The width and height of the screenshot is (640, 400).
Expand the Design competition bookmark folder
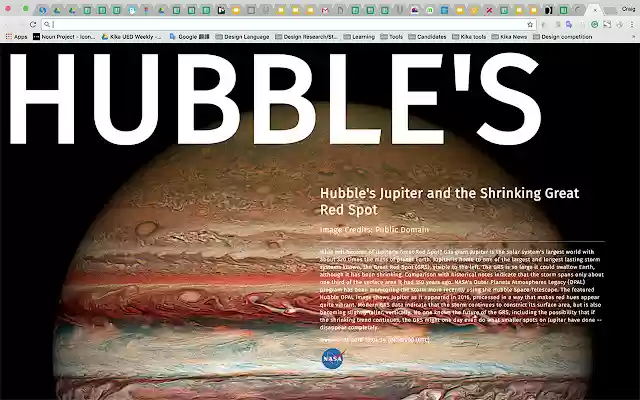[x=562, y=37]
